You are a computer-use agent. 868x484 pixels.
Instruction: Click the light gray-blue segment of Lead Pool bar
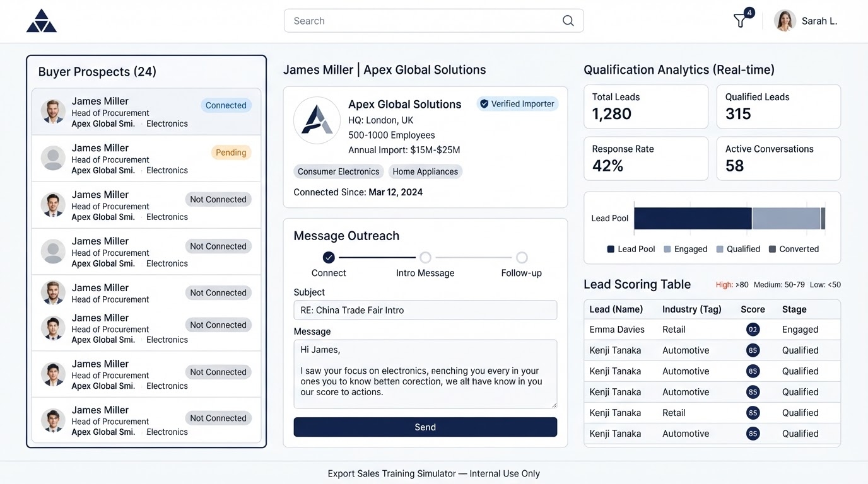[x=786, y=218]
